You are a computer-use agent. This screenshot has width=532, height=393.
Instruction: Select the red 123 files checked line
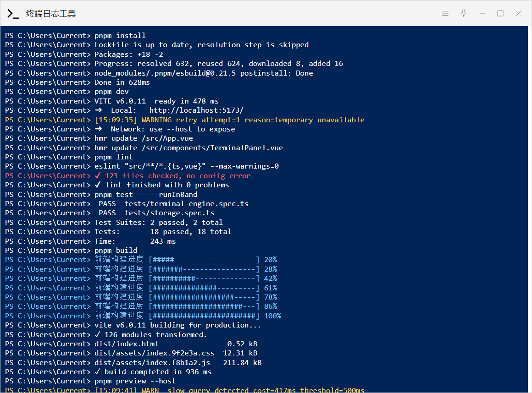tap(177, 176)
